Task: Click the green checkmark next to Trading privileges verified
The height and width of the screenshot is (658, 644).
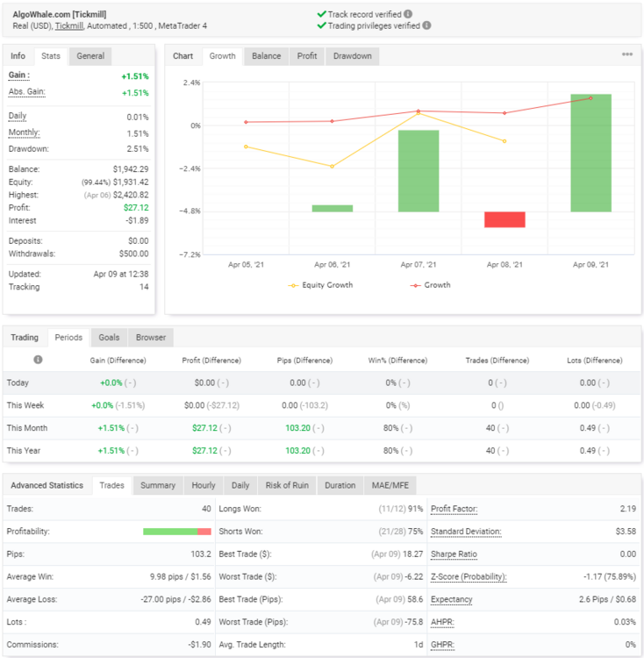Action: (321, 25)
